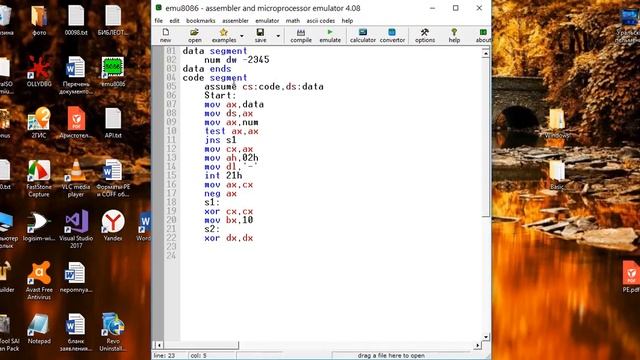Click the vertical scrollbar thumb

pyautogui.click(x=486, y=137)
